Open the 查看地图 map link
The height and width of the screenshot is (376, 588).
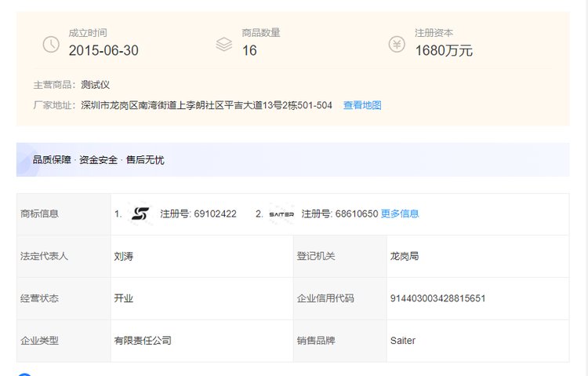(362, 105)
